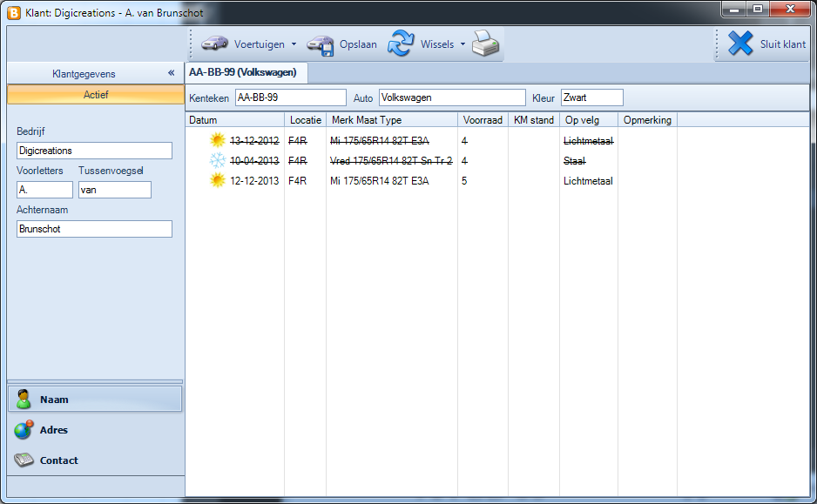Sort by the Datum column header
The width and height of the screenshot is (817, 504).
tap(234, 120)
